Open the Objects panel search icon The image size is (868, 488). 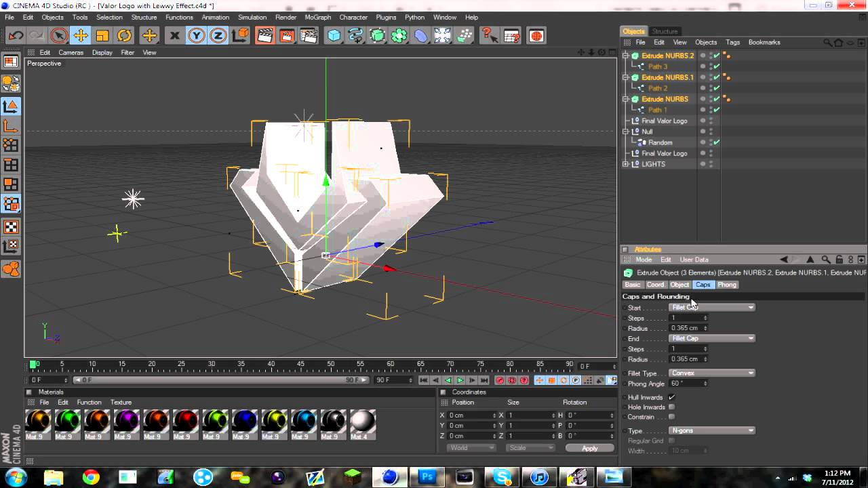[x=828, y=42]
